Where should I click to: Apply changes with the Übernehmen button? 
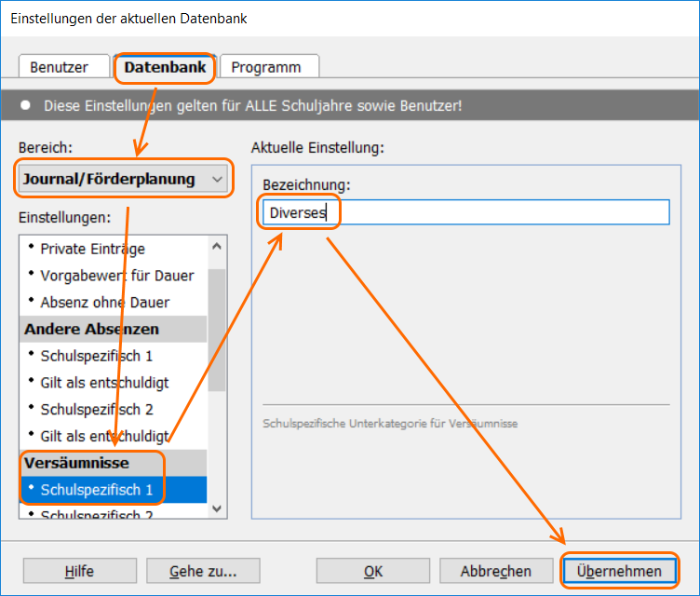(619, 571)
